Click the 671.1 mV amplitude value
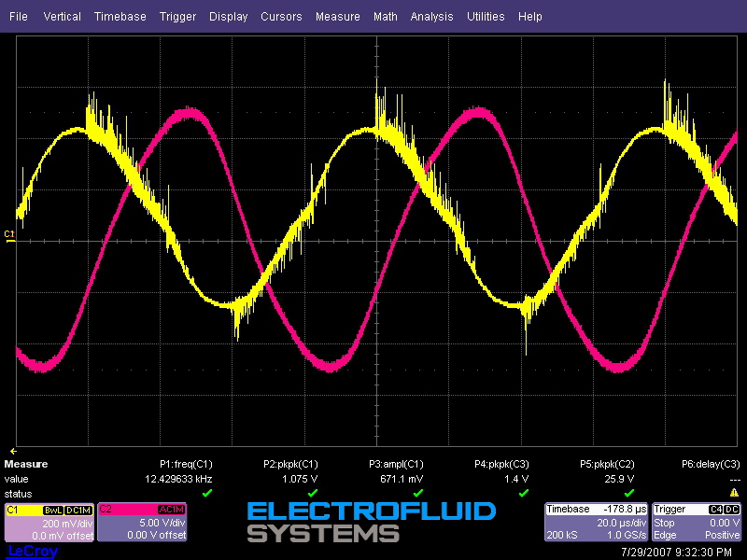Image resolution: width=747 pixels, height=560 pixels. tap(402, 479)
